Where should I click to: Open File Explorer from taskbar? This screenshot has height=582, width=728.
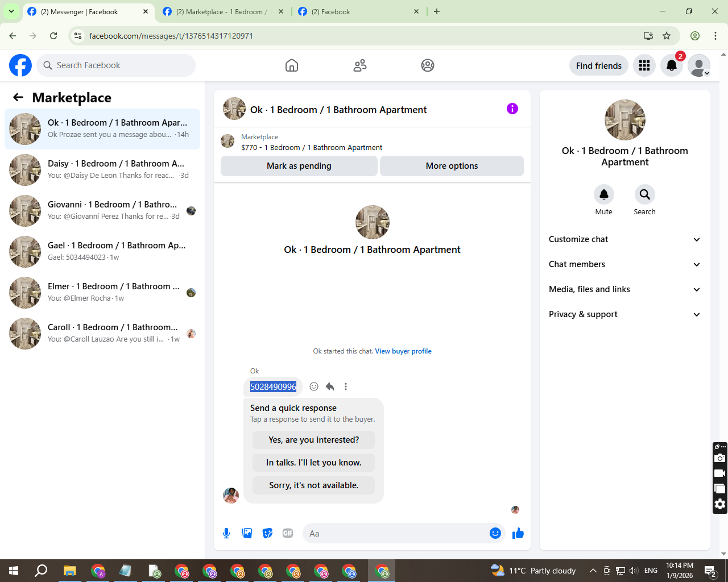(69, 571)
